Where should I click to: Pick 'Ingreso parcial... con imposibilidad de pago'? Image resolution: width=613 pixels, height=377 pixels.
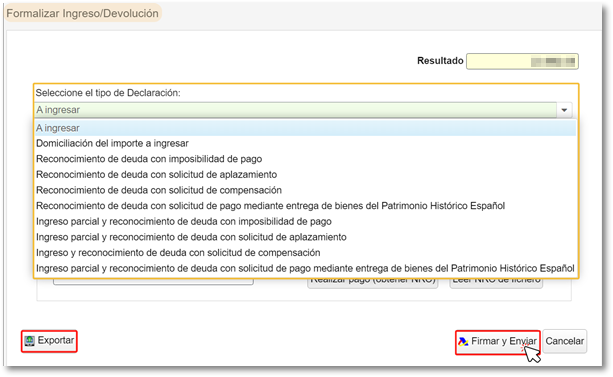(305, 222)
